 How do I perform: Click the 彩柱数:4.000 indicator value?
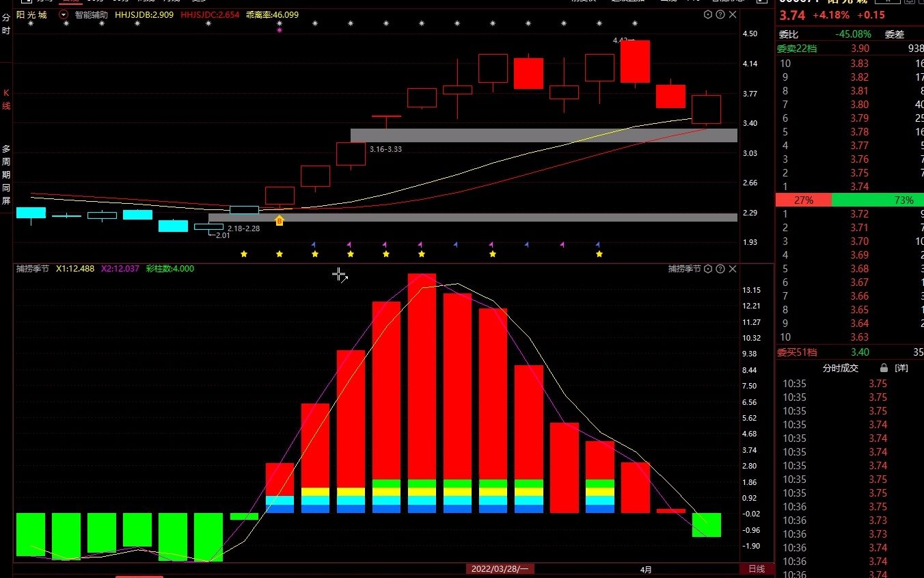pos(170,269)
